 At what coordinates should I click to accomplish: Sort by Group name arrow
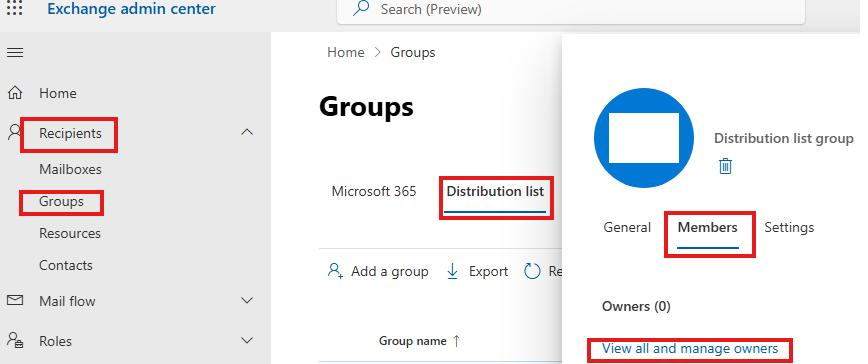(456, 341)
